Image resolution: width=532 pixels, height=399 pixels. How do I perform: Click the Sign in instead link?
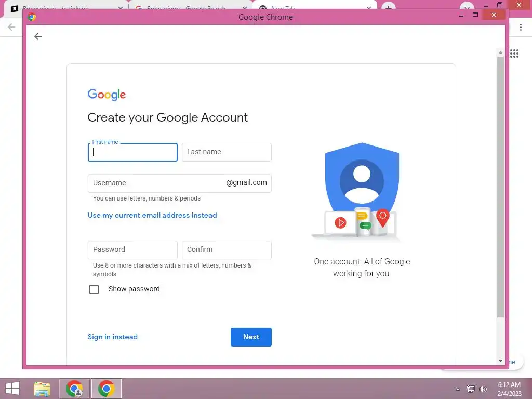(113, 337)
